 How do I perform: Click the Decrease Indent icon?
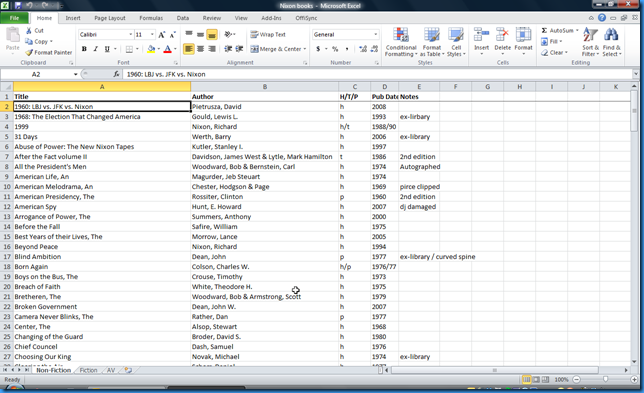228,49
